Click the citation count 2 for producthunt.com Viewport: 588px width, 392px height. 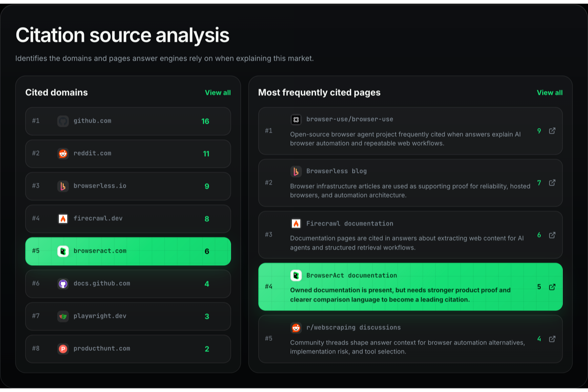pyautogui.click(x=207, y=349)
